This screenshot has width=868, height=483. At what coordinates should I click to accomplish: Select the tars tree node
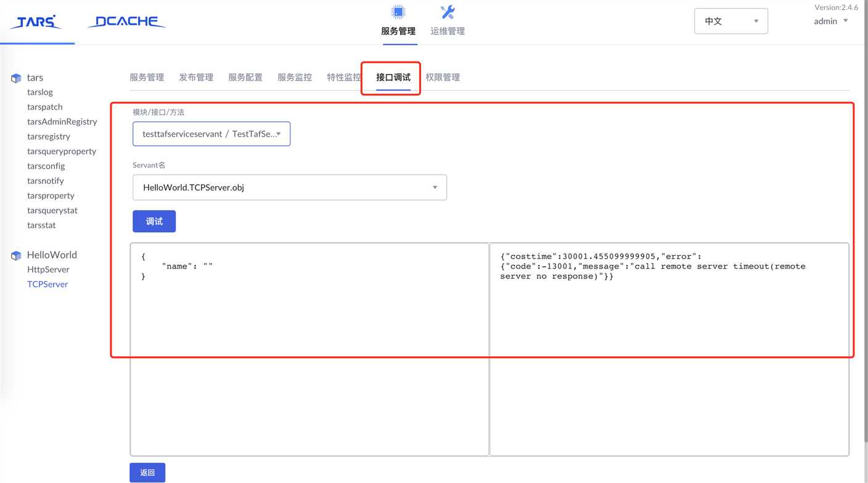[x=35, y=78]
